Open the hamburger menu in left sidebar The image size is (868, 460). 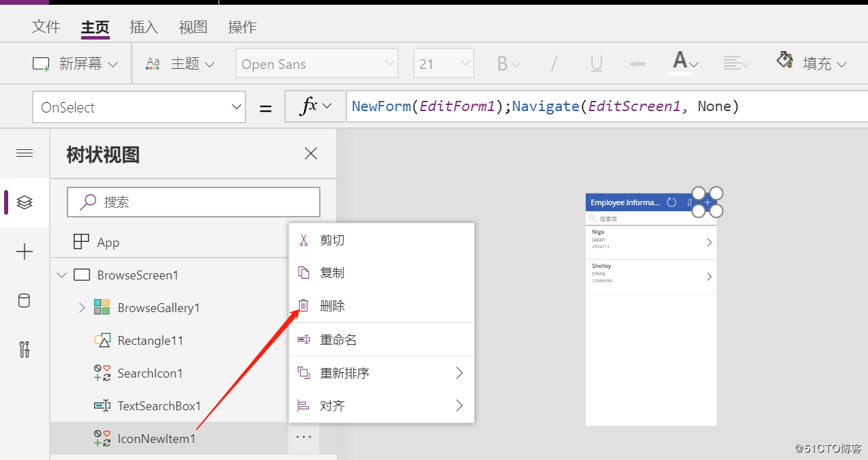(25, 153)
